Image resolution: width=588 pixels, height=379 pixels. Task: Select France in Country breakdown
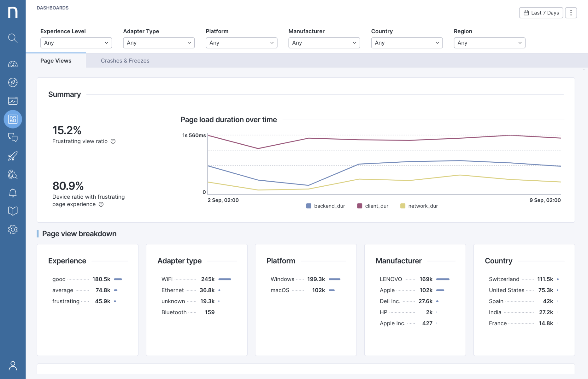coord(524,323)
